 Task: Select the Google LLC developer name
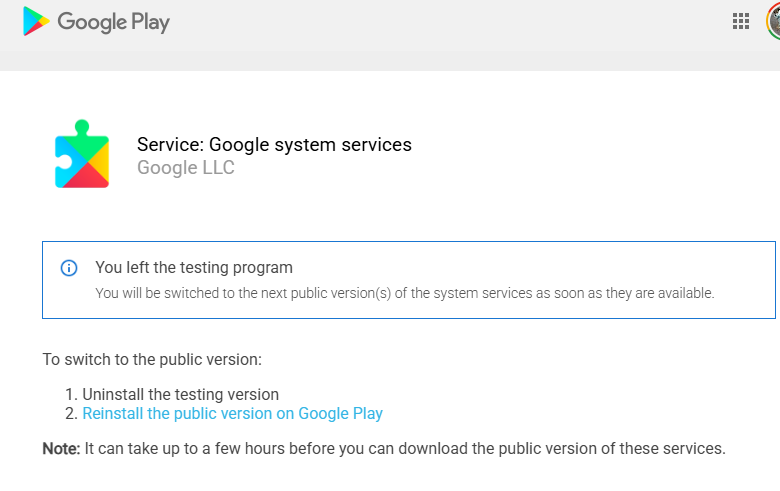pos(186,168)
